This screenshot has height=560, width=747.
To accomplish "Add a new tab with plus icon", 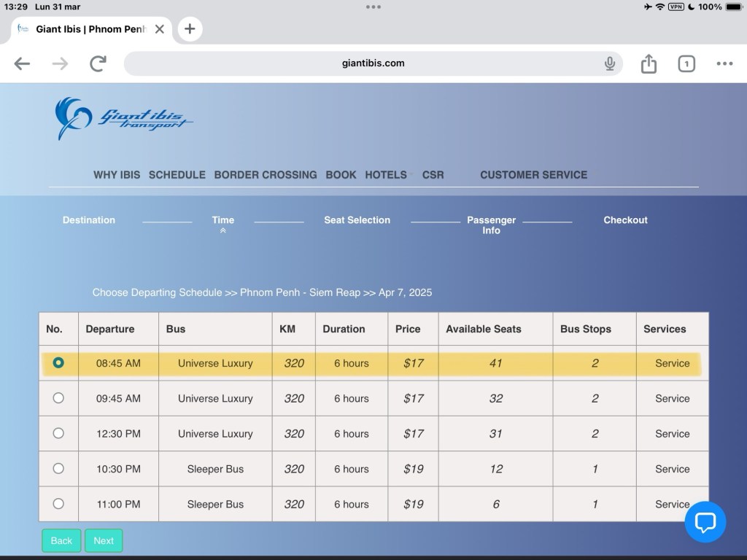I will coord(190,29).
